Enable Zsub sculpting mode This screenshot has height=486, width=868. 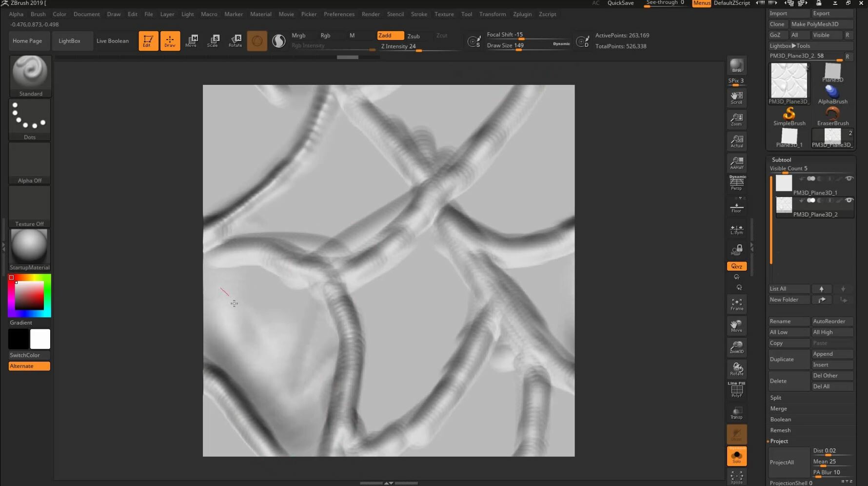pos(414,36)
